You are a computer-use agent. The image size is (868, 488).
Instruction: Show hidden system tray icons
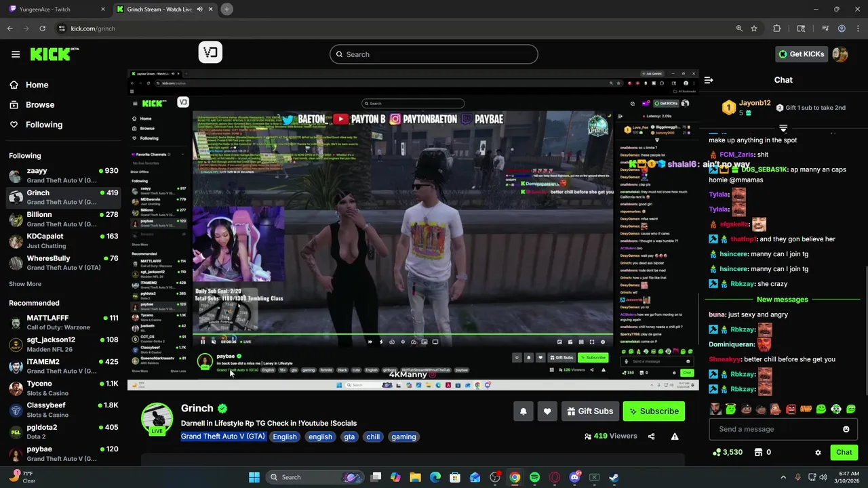[x=783, y=477]
